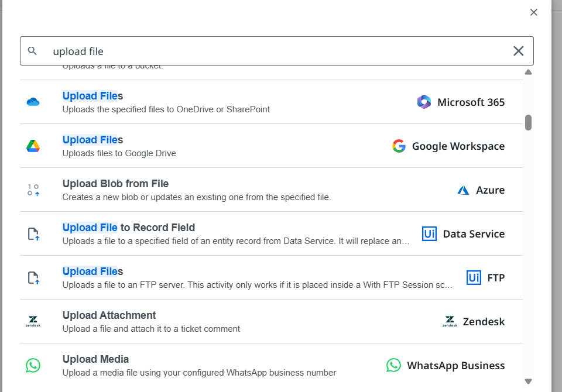562x392 pixels.
Task: Select Upload Blob from File activity
Action: tap(115, 184)
